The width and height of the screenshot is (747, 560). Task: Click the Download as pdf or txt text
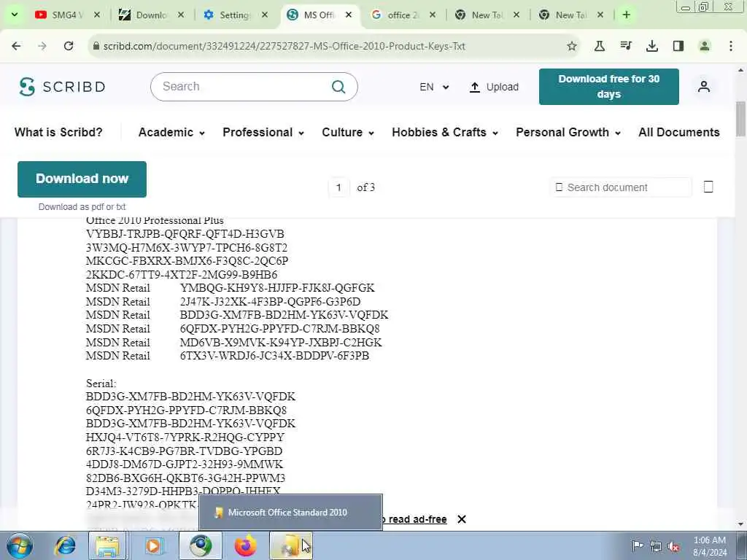(82, 206)
